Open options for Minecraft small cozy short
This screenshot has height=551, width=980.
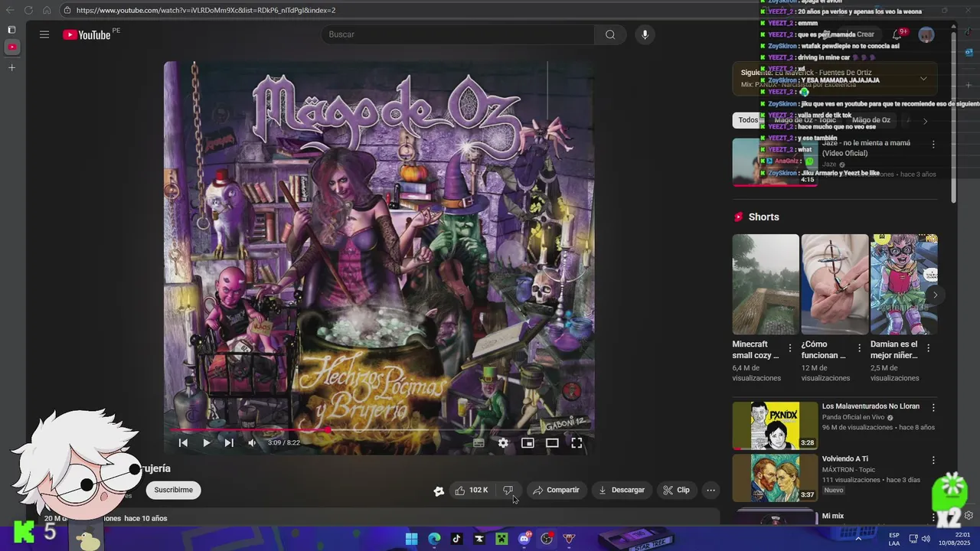coord(790,347)
